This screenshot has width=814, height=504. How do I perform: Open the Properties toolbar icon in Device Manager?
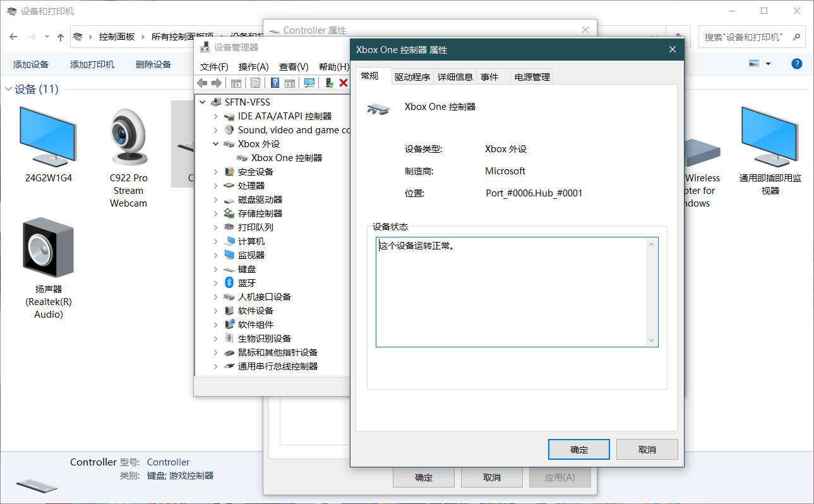pos(256,83)
